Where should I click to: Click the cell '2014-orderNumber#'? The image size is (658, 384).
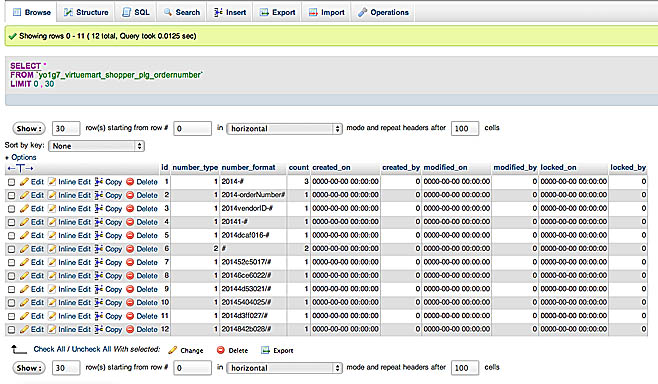(x=253, y=195)
